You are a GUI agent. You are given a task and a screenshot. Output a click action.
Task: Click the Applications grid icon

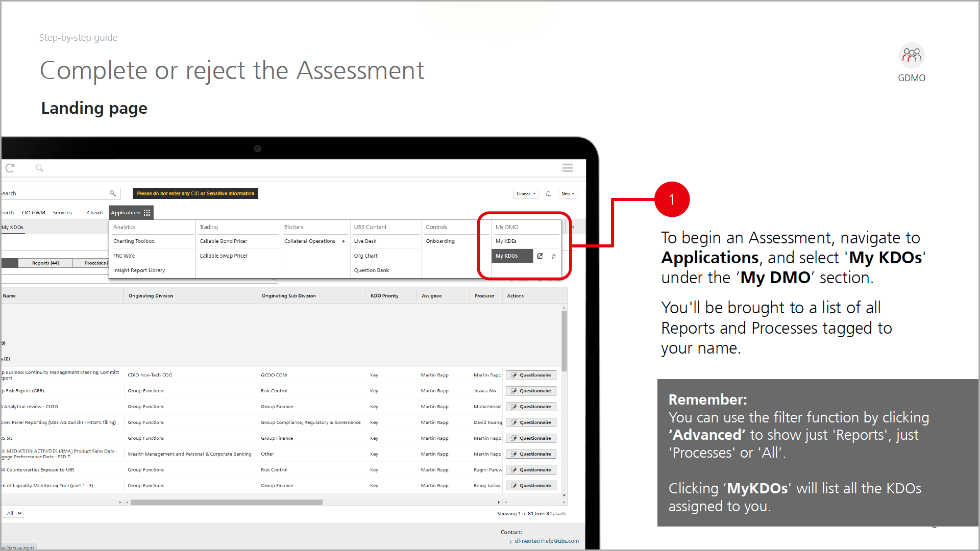[x=147, y=213]
